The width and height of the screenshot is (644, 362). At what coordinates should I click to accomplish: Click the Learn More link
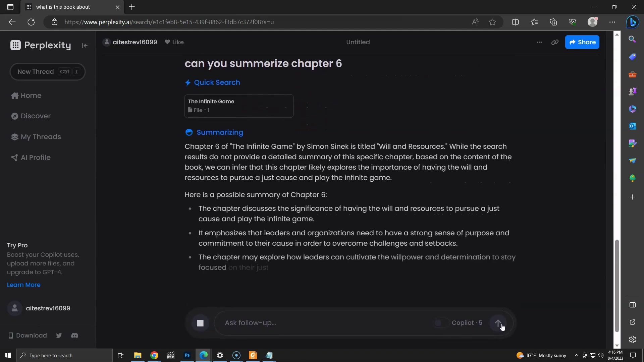click(23, 285)
